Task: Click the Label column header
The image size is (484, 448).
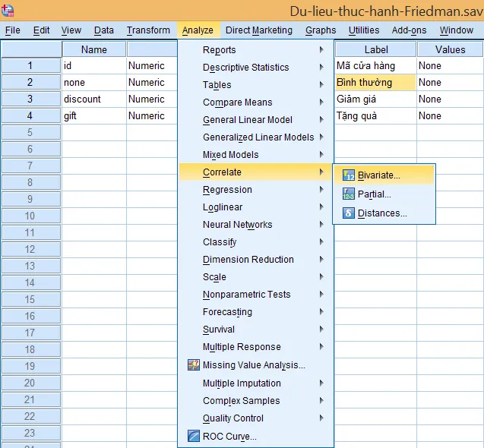Action: (x=375, y=49)
